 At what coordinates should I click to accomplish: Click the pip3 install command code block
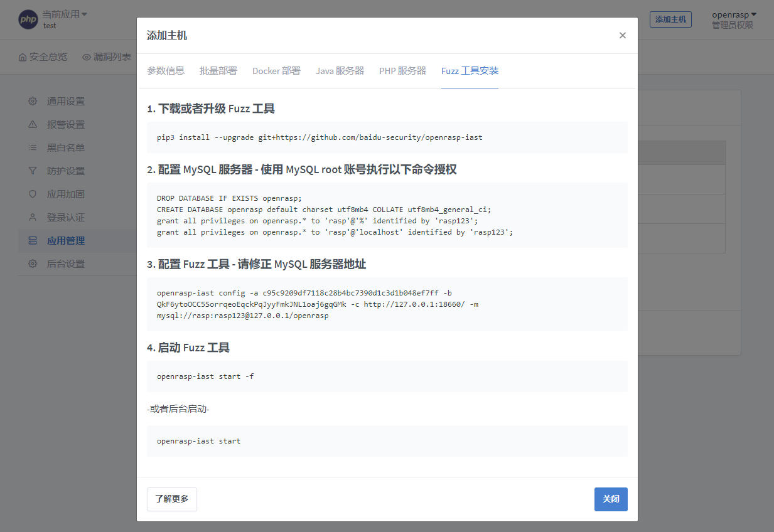[387, 137]
